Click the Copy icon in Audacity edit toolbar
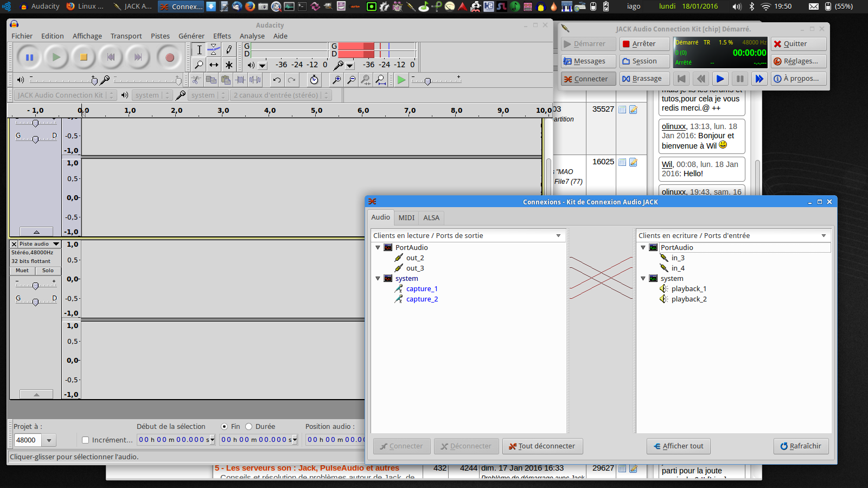This screenshot has height=488, width=868. (211, 80)
